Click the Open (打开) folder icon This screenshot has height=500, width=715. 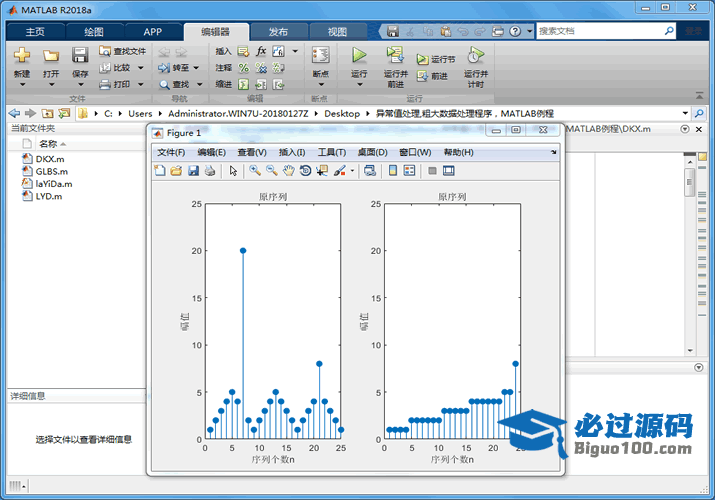[x=51, y=56]
